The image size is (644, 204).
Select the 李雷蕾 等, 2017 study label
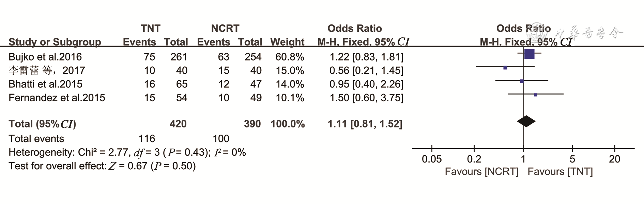pos(47,70)
